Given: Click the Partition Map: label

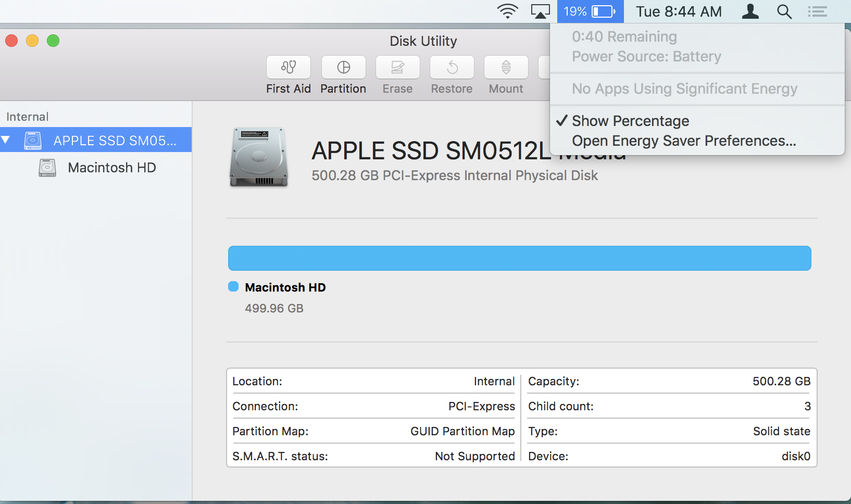Looking at the screenshot, I should point(270,431).
